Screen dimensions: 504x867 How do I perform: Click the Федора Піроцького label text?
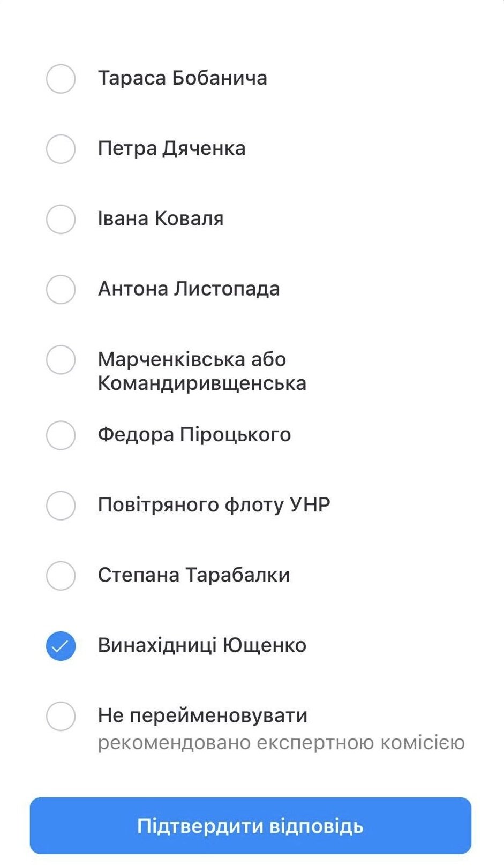194,434
